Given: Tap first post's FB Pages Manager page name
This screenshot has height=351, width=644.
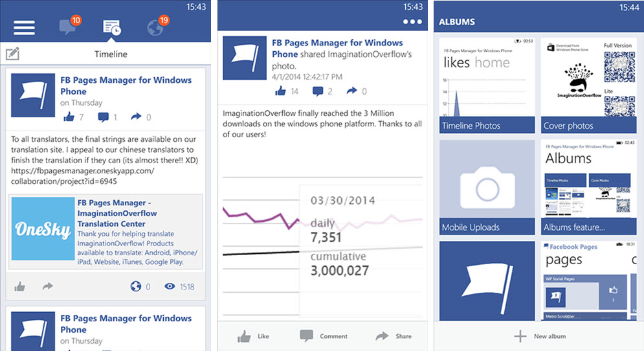Looking at the screenshot, I should (x=126, y=85).
